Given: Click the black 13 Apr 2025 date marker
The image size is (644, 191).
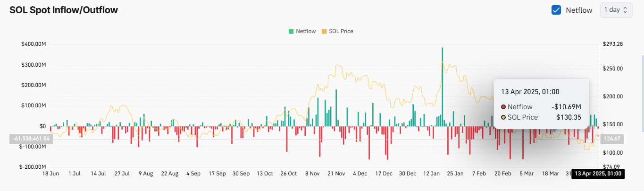Looking at the screenshot, I should click(598, 174).
